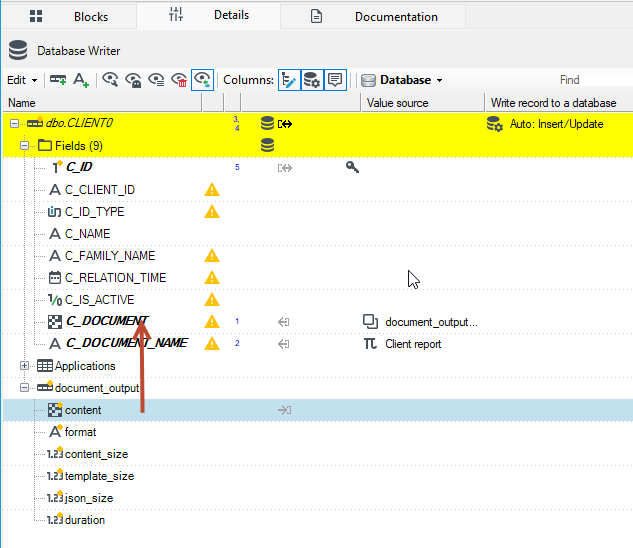
Task: Select the C_CLIENT_ID field
Action: 100,189
